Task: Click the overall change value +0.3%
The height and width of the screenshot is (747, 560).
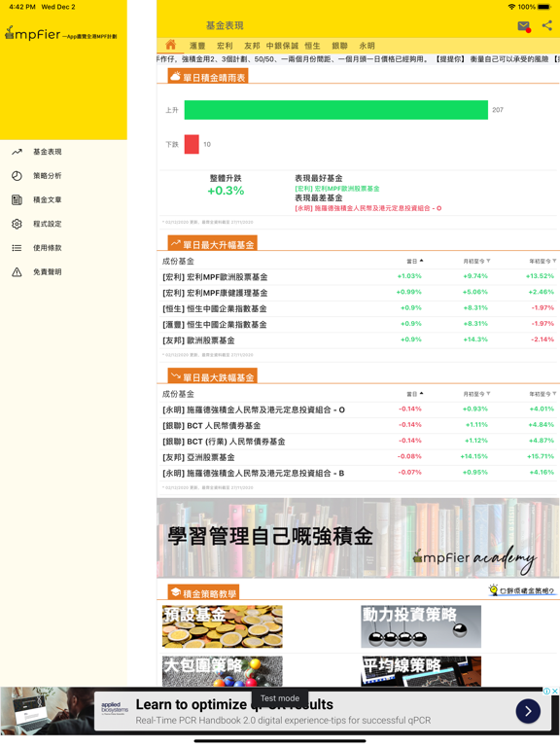Action: tap(226, 191)
